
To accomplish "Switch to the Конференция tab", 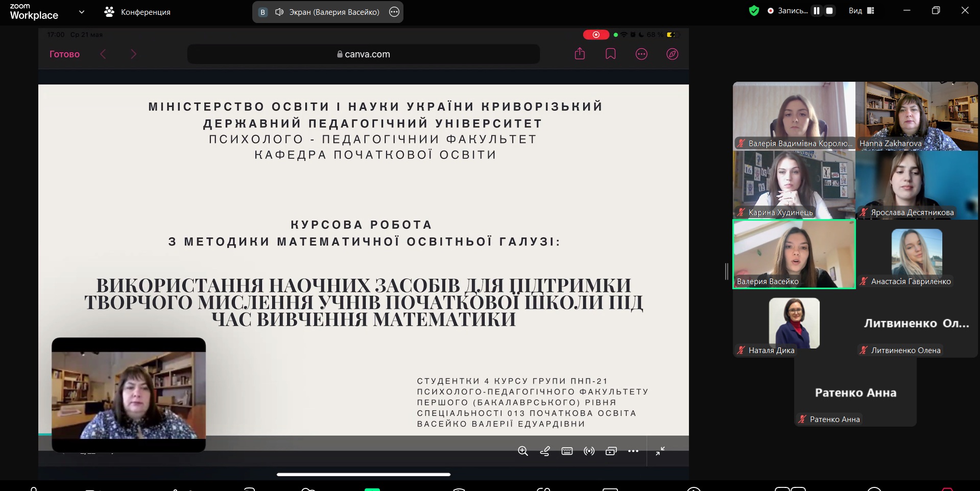I will pyautogui.click(x=137, y=11).
